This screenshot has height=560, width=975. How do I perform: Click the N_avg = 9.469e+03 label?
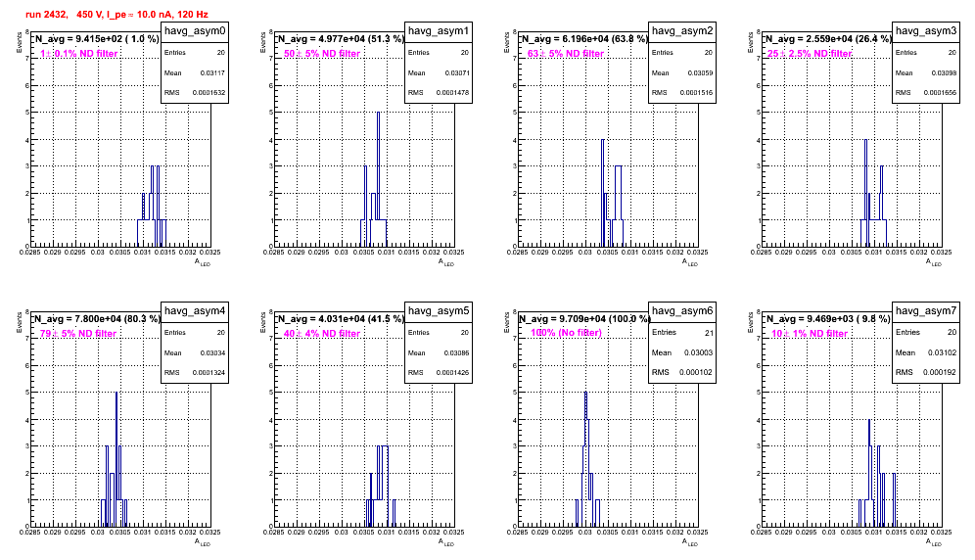point(827,319)
